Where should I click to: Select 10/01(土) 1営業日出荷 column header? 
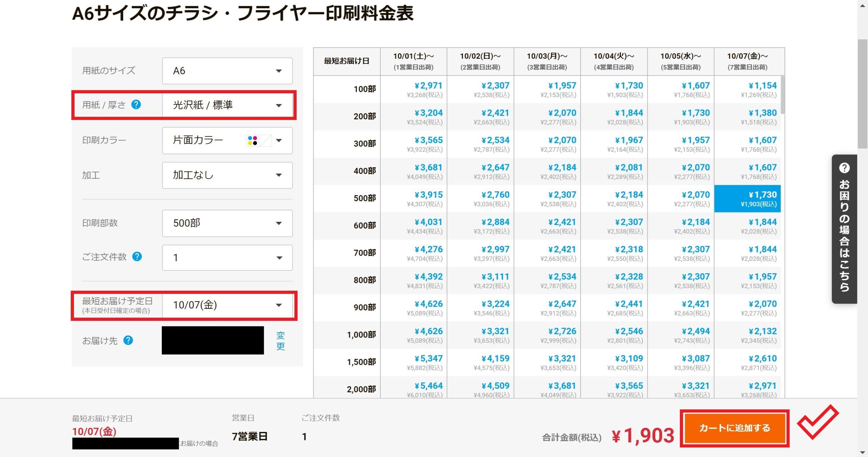pos(413,61)
